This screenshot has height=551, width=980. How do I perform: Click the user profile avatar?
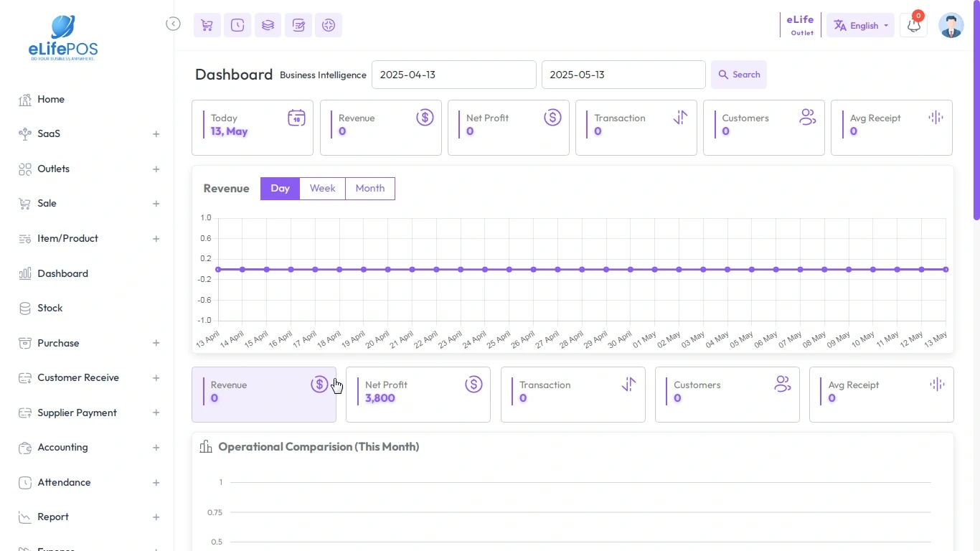(x=951, y=25)
